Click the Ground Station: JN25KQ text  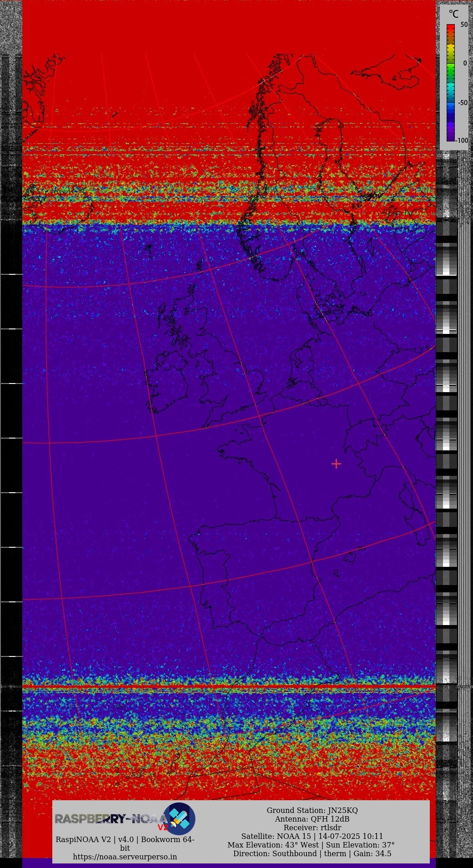click(x=312, y=810)
